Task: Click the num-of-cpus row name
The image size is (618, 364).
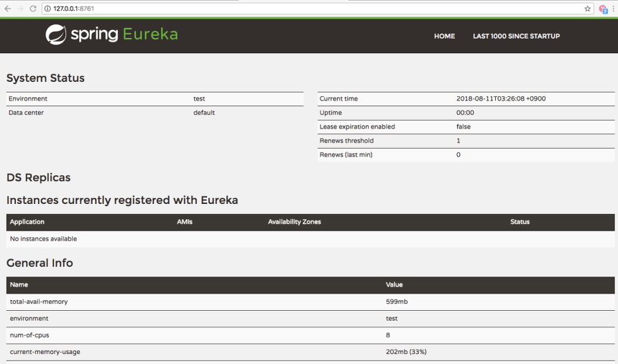Action: (x=29, y=335)
